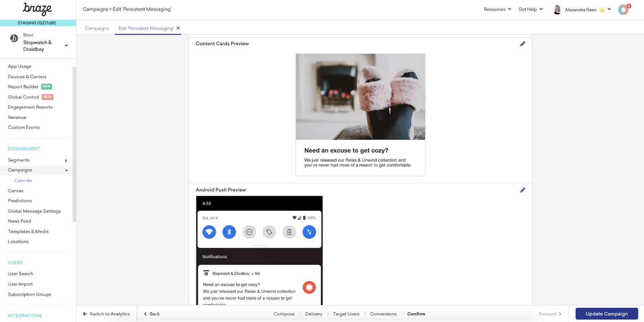Edit the Content Cards Preview with pencil icon
The image size is (644, 322).
[522, 44]
